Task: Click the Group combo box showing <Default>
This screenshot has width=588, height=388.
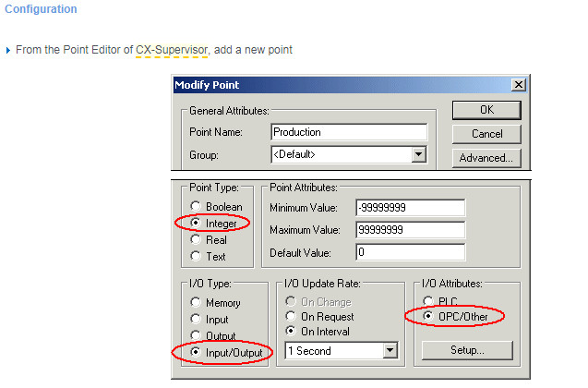Action: click(349, 154)
